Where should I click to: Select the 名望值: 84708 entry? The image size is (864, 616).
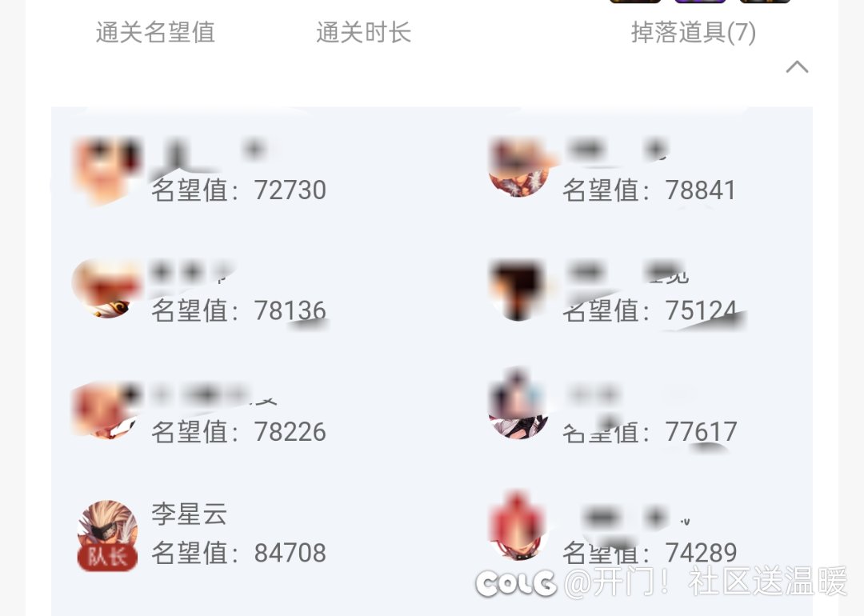coord(238,553)
